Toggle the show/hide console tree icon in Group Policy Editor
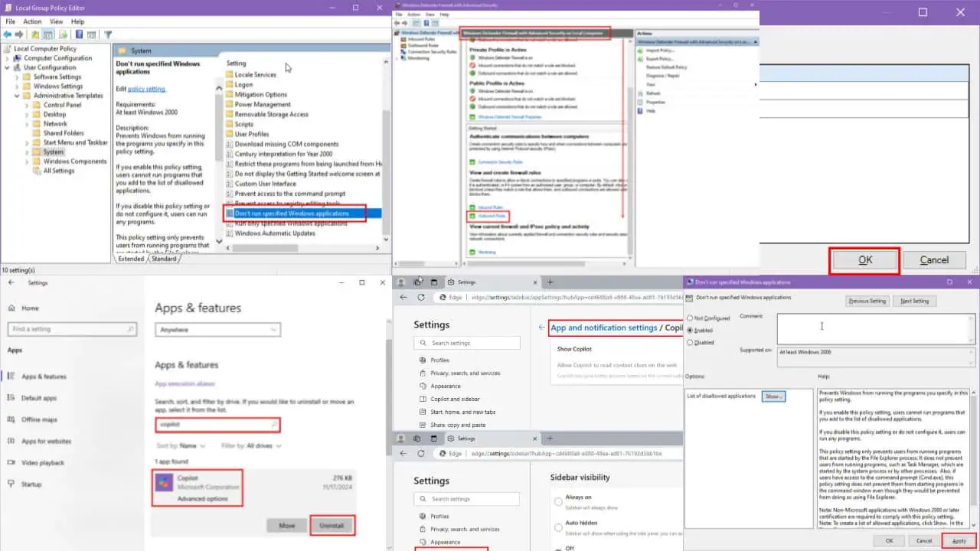 click(48, 34)
